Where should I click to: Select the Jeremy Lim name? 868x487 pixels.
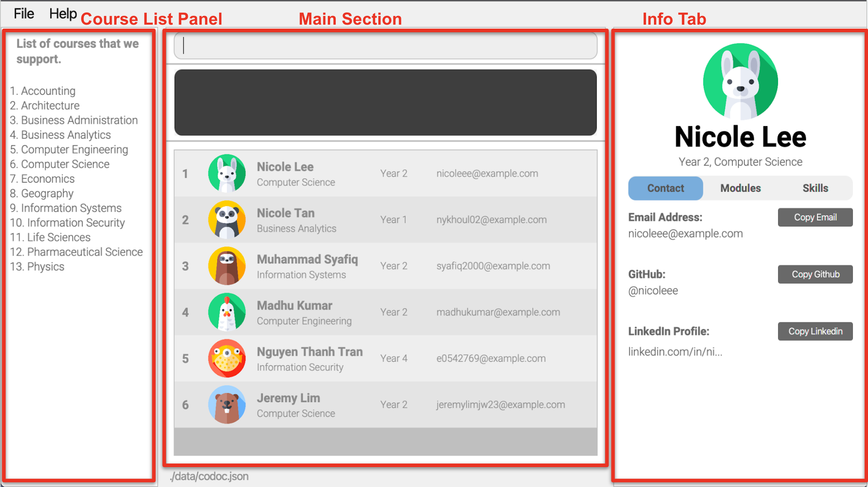(x=288, y=398)
